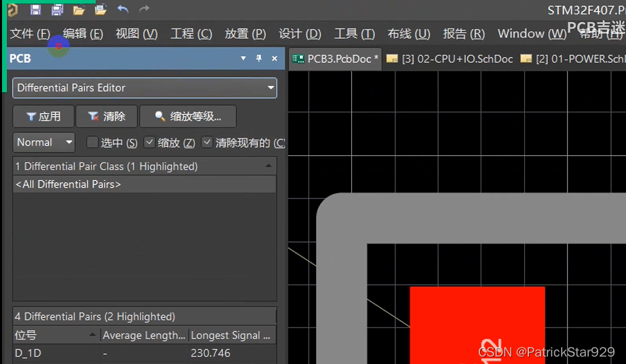Switch to the 02-CPU+IO.SchDoc tab
626x364 pixels.
(450, 59)
